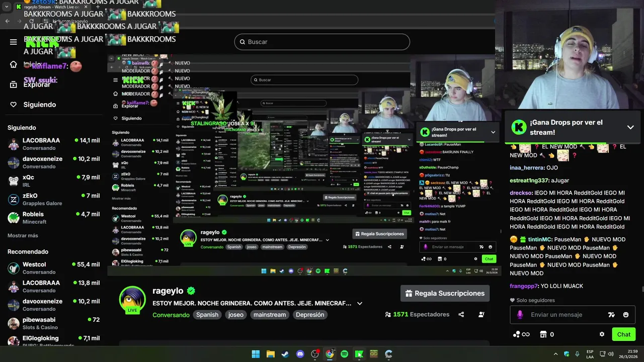The image size is (644, 362).
Task: Open the hamburger menu in Kick sidebar
Action: (14, 42)
